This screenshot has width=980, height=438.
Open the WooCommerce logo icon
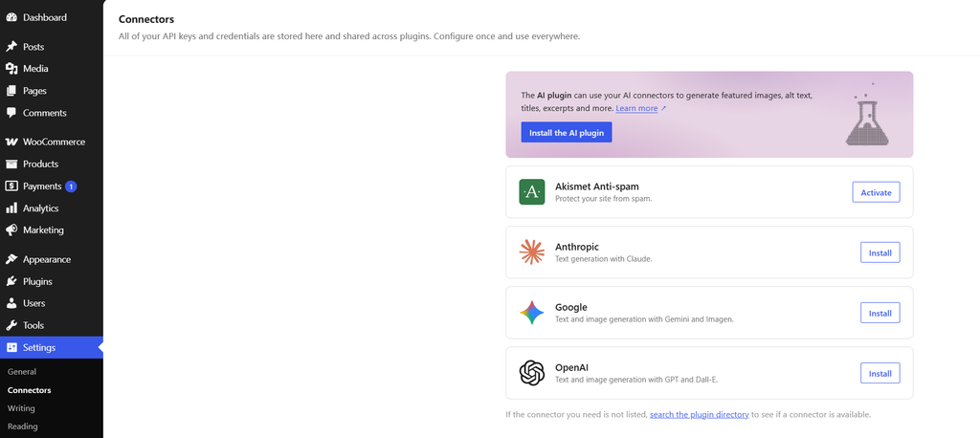tap(11, 142)
